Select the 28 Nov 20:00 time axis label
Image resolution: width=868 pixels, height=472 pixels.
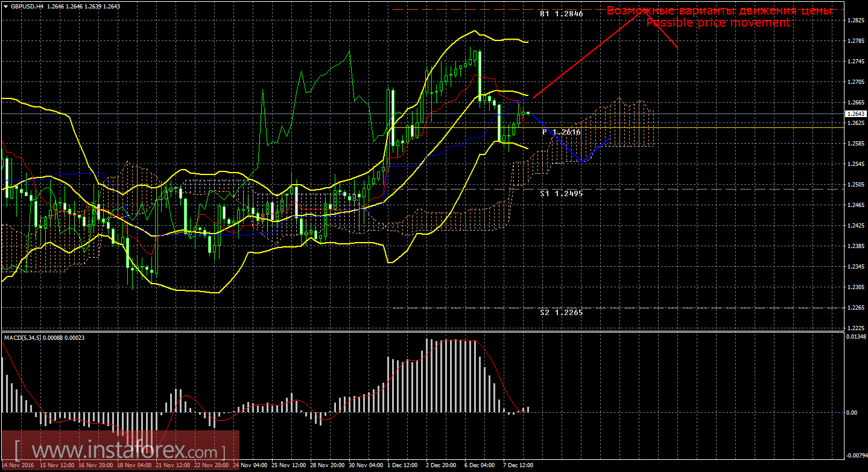coord(327,466)
